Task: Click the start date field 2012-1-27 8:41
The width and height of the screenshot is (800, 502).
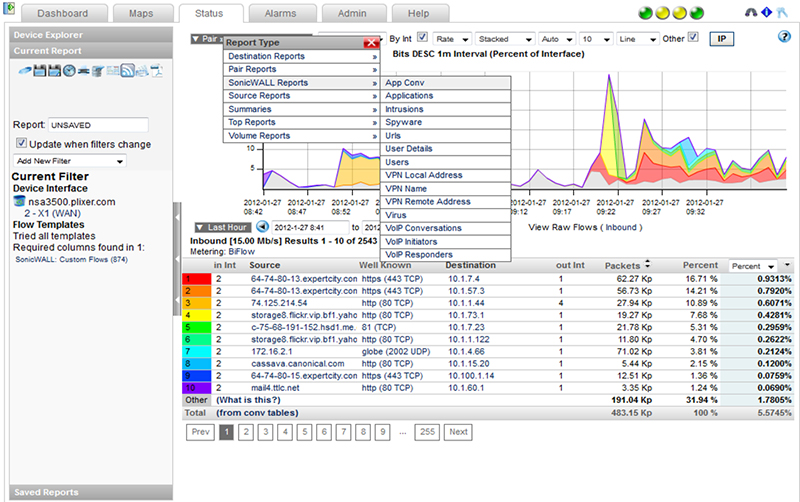Action: click(310, 228)
